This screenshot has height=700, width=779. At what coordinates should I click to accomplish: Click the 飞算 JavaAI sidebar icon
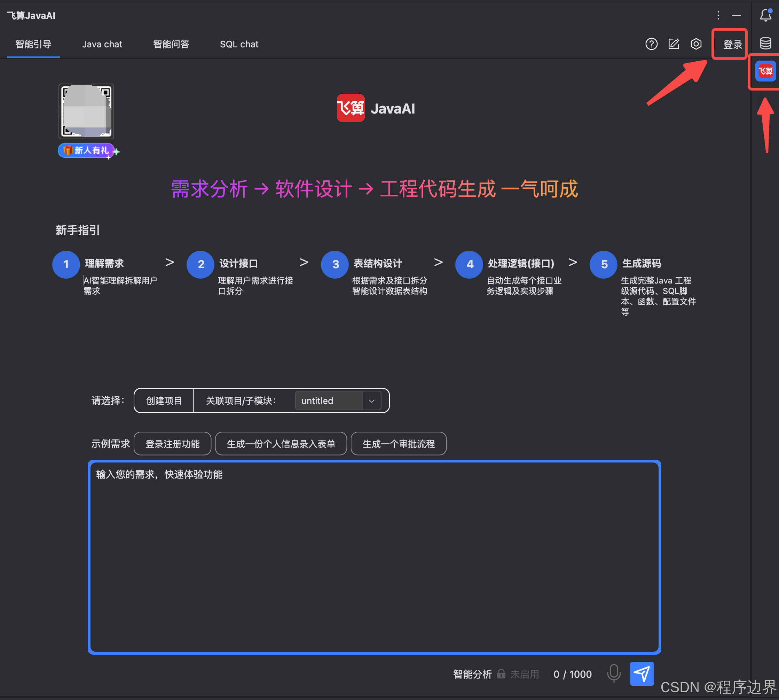(765, 71)
